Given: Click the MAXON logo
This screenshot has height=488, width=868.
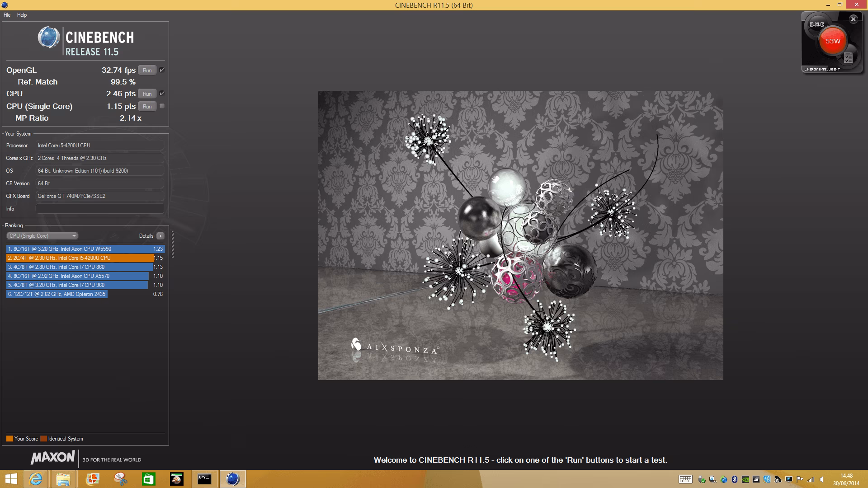Looking at the screenshot, I should 53,457.
